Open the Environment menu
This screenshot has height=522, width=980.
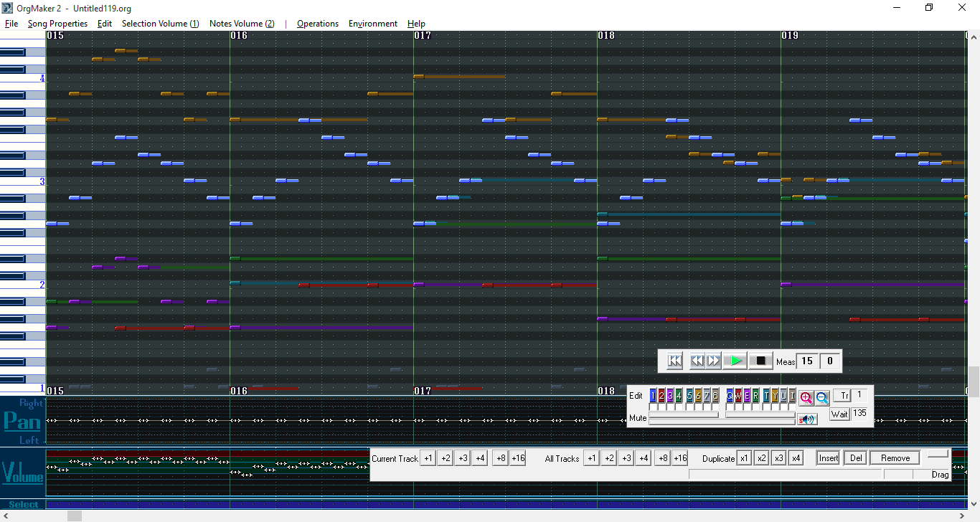pyautogui.click(x=372, y=24)
